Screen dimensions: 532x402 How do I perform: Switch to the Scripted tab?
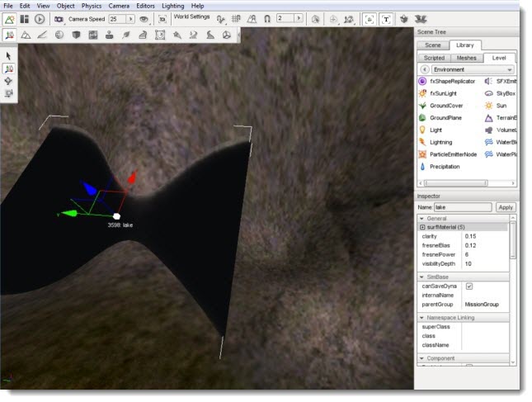pos(434,58)
